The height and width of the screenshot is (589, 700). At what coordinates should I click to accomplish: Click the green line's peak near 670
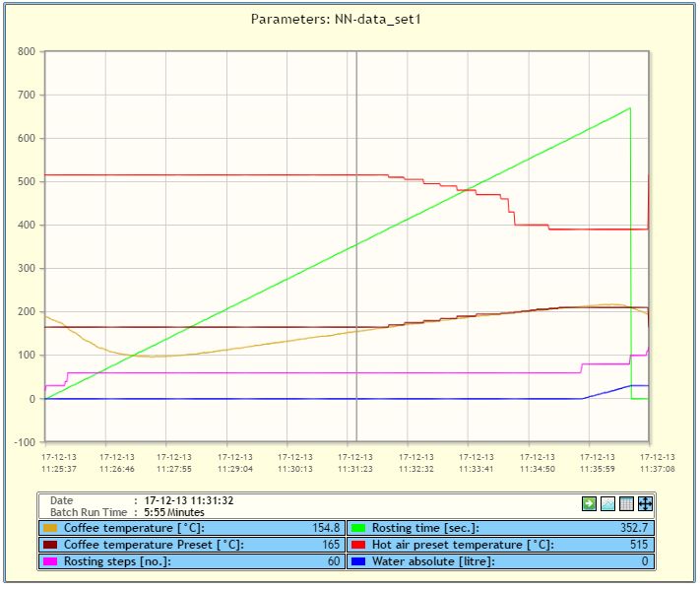(x=629, y=108)
